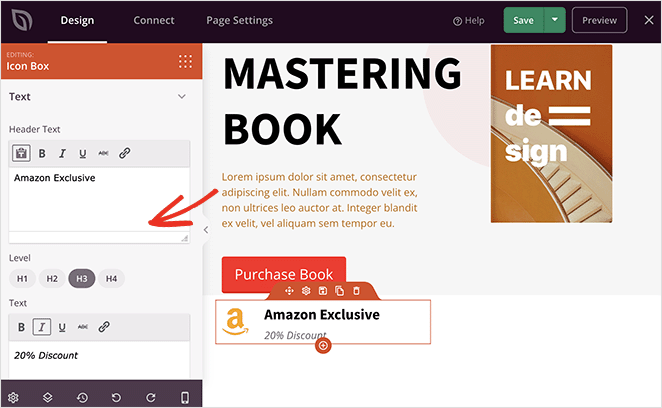Click the duplicate icon above the icon box
This screenshot has height=408, width=662.
click(x=340, y=290)
